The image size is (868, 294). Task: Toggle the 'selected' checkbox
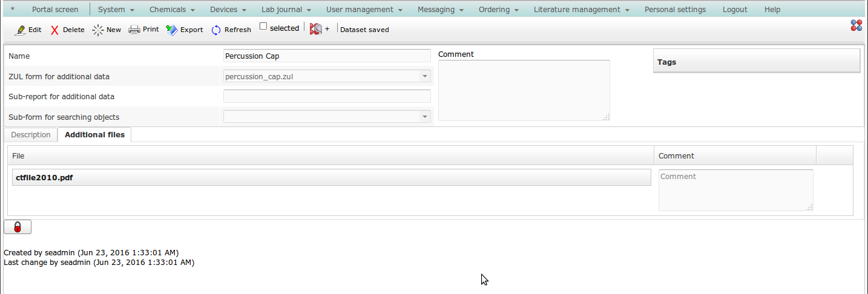263,26
